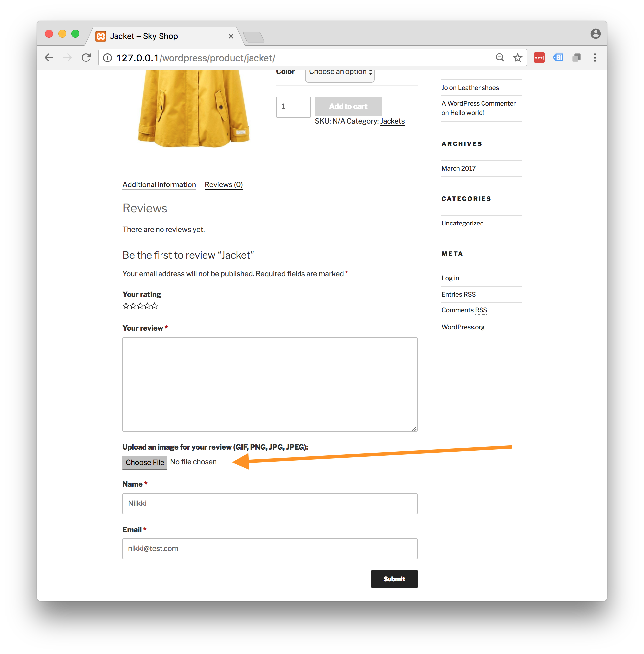The image size is (644, 654).
Task: Click the Log in link under Meta
Action: click(x=450, y=278)
